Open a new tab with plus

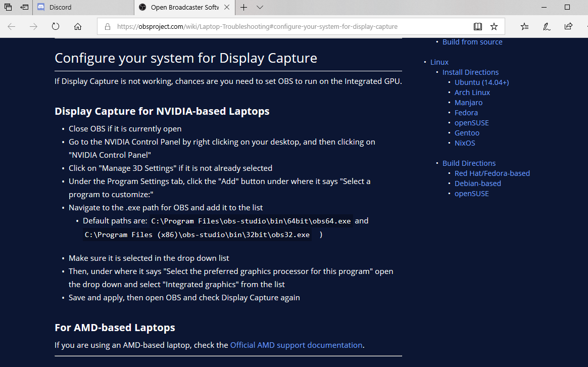point(244,7)
